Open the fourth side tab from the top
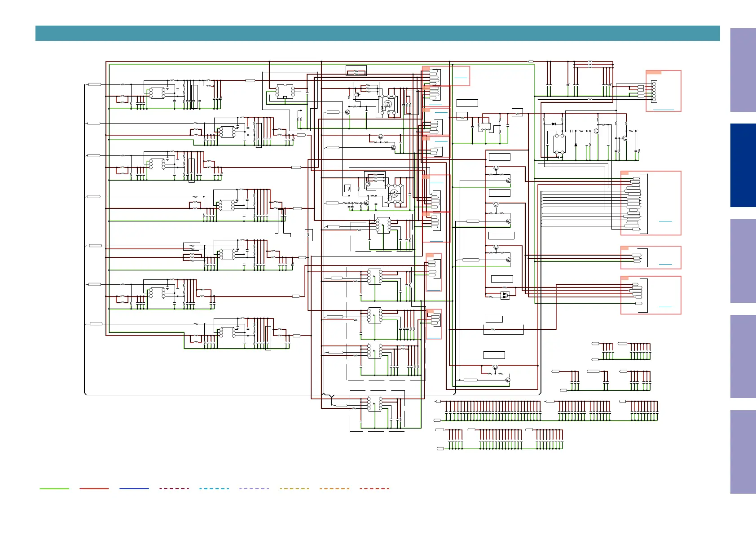756x535 pixels. 743,356
